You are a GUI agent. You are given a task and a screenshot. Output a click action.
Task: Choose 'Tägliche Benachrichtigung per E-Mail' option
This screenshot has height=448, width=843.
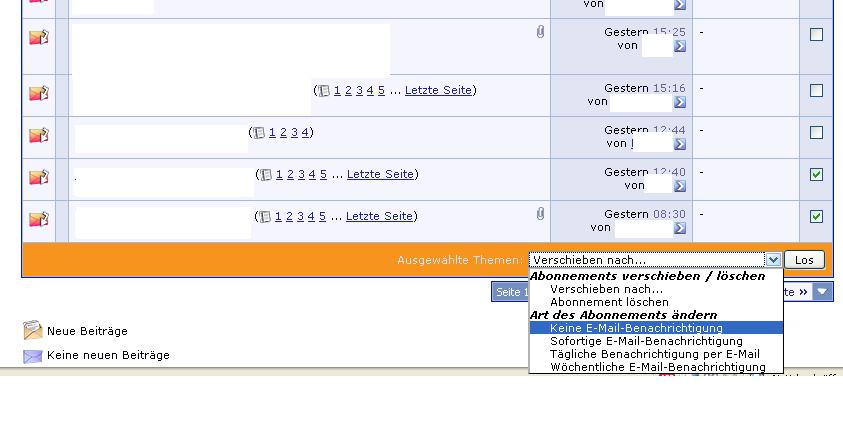pyautogui.click(x=654, y=354)
